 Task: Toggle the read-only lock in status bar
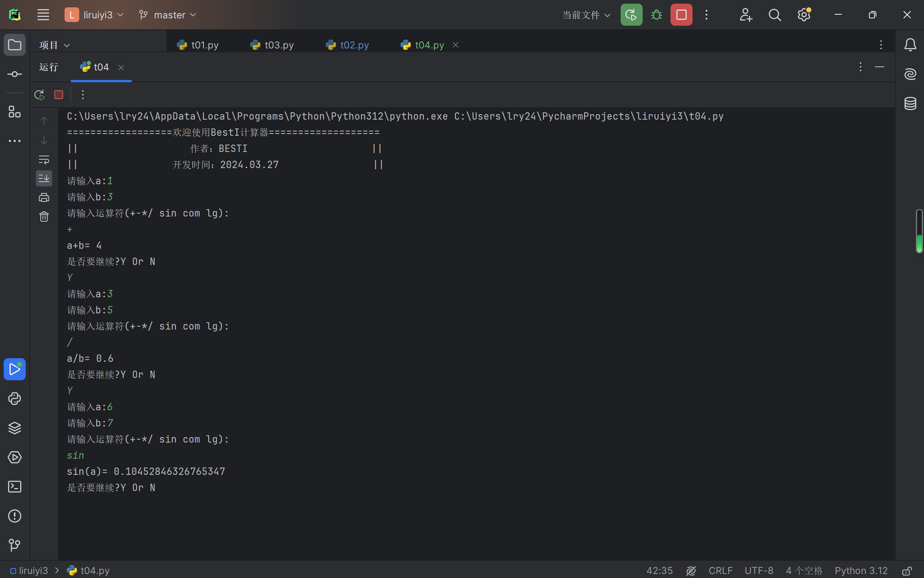(907, 571)
